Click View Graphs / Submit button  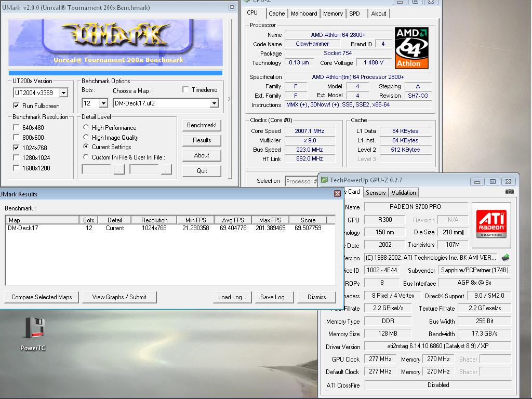click(x=119, y=297)
